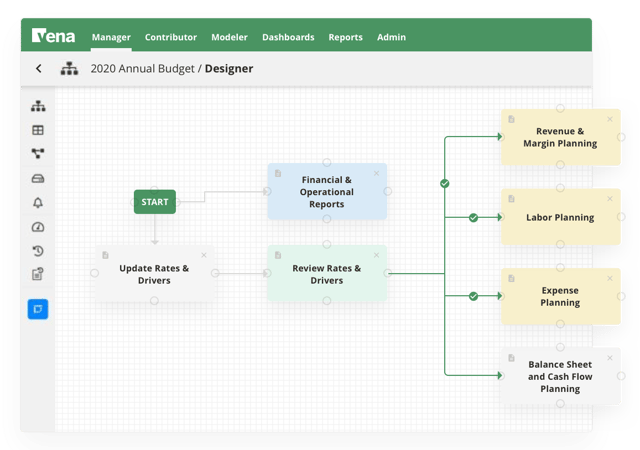Open the gauge dashboard sidebar icon
The width and height of the screenshot is (640, 450).
point(38,227)
